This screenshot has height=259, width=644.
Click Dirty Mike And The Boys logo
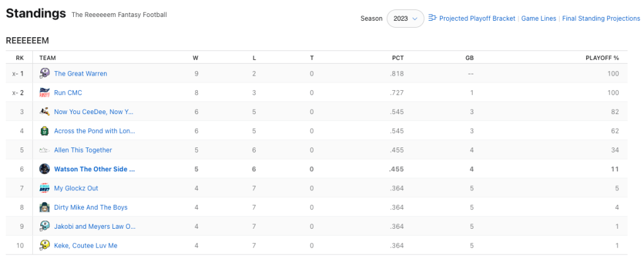click(x=45, y=207)
